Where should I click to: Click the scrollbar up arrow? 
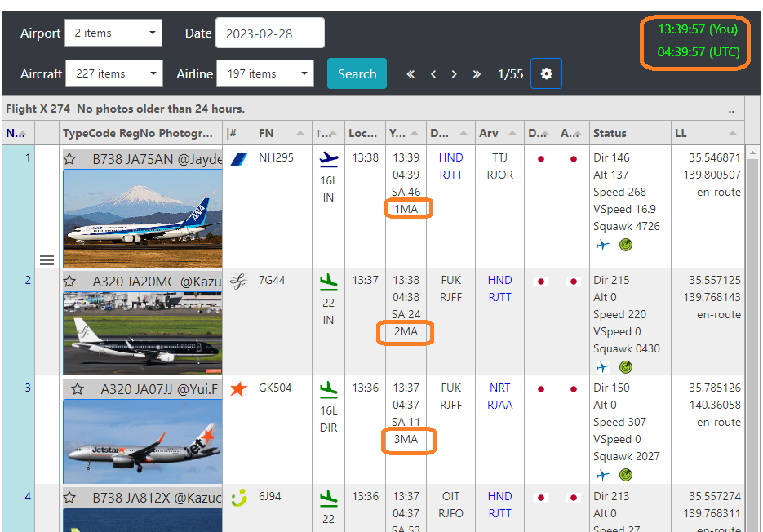pos(752,153)
